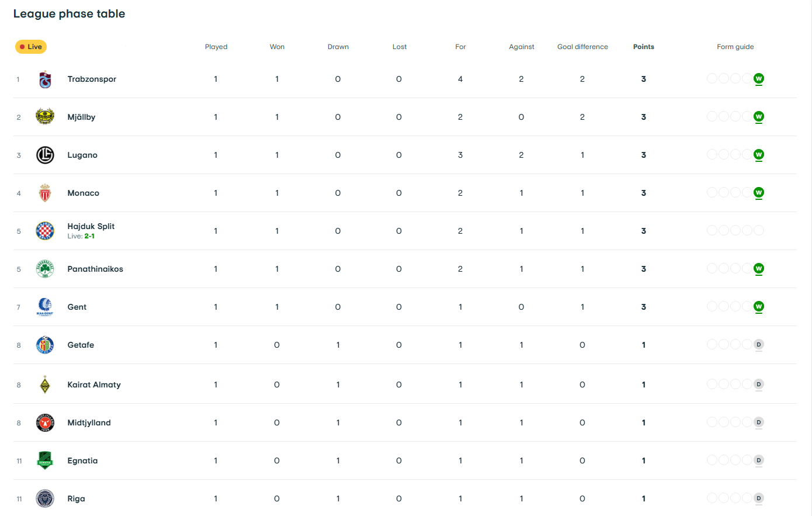
Task: Click the Midtjylland club crest
Action: point(45,423)
